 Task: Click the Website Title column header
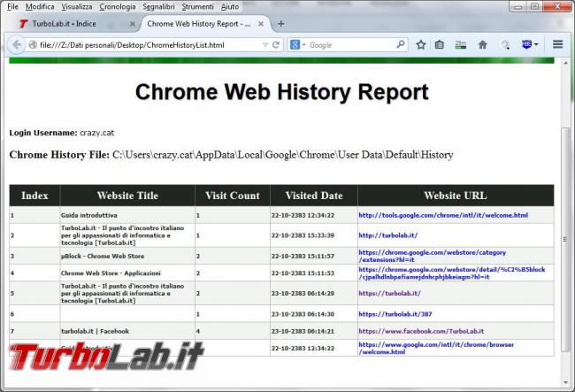(127, 196)
